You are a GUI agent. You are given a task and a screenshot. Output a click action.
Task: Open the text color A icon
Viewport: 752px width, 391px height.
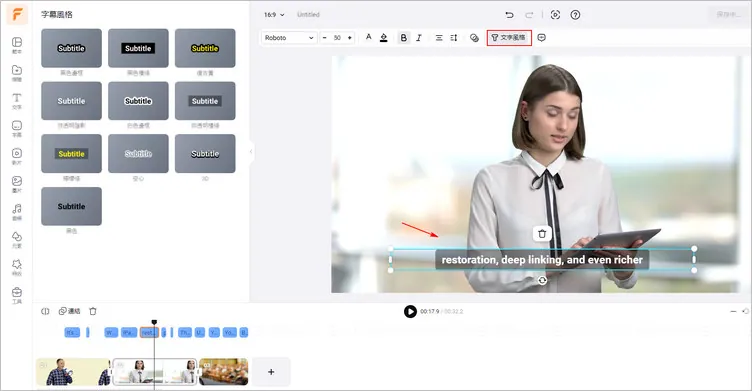pos(368,37)
